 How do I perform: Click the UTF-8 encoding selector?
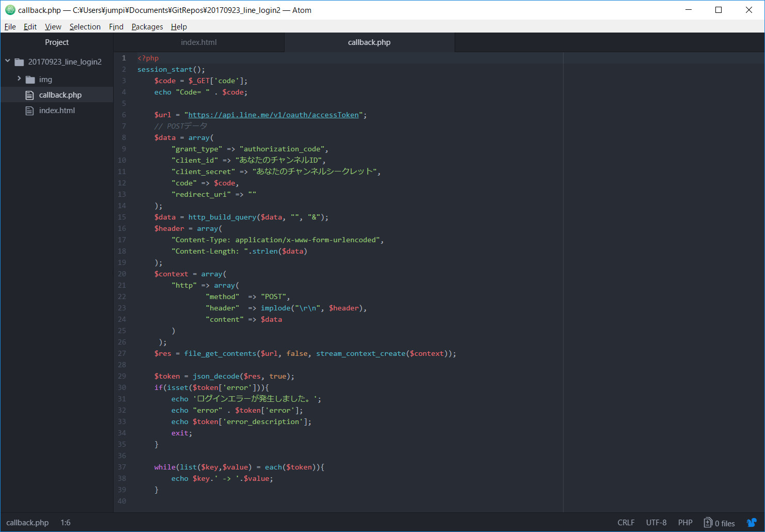pyautogui.click(x=656, y=523)
